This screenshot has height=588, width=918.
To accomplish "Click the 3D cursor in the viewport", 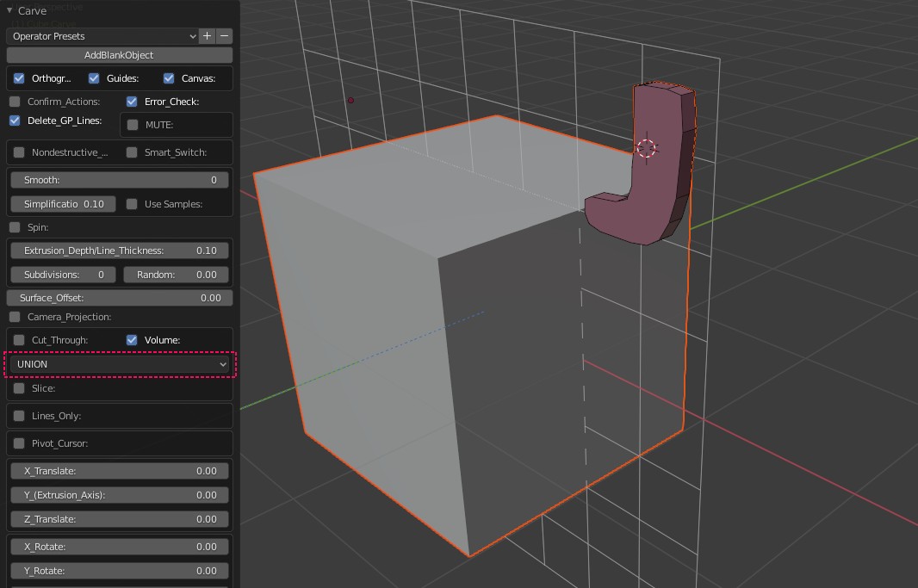I will click(646, 148).
